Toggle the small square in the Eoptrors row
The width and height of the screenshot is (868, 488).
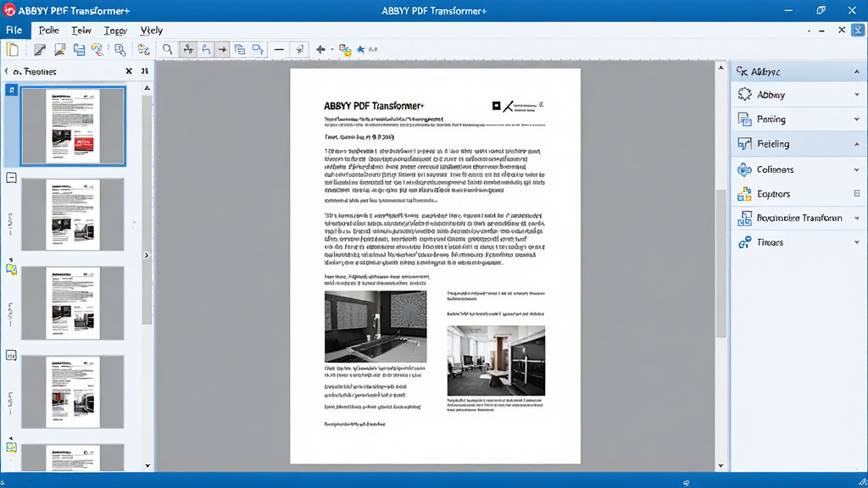pyautogui.click(x=857, y=194)
